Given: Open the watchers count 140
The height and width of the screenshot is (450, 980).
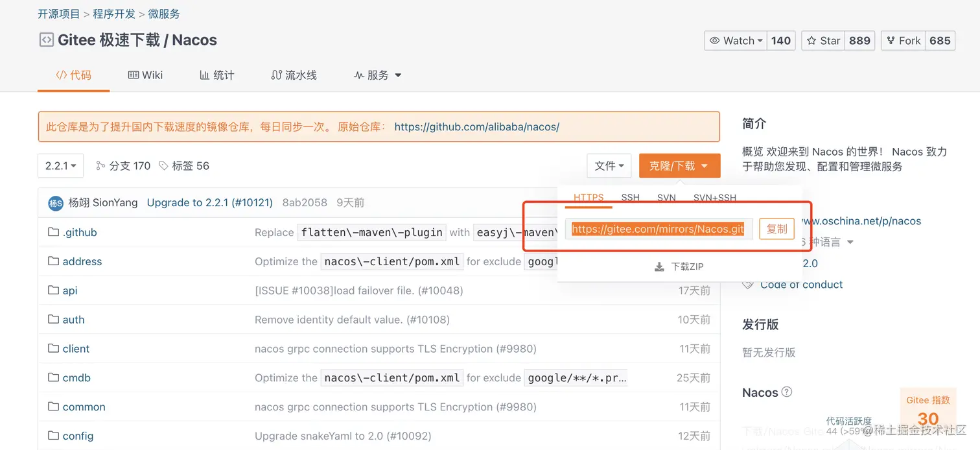Looking at the screenshot, I should pyautogui.click(x=781, y=40).
